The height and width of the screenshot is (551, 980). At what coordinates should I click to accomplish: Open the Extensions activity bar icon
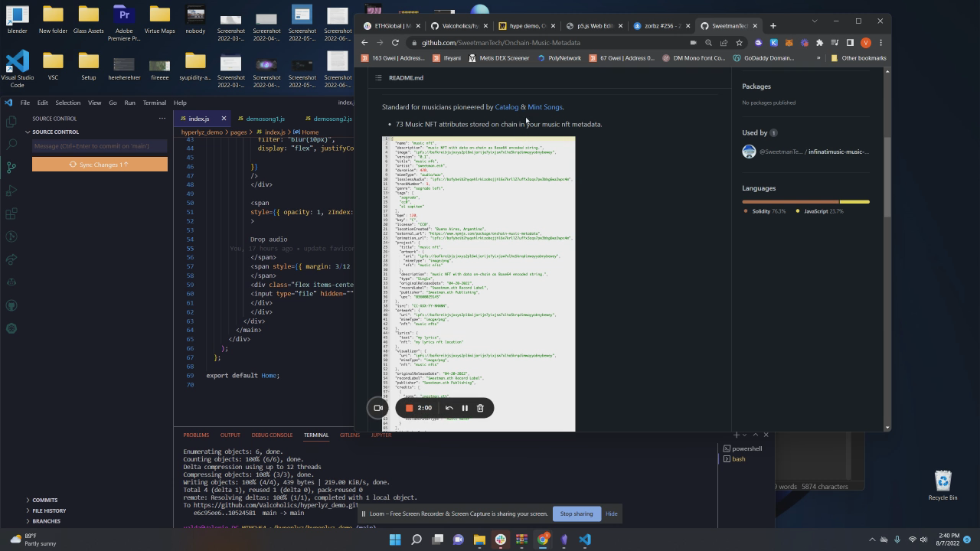tap(11, 214)
